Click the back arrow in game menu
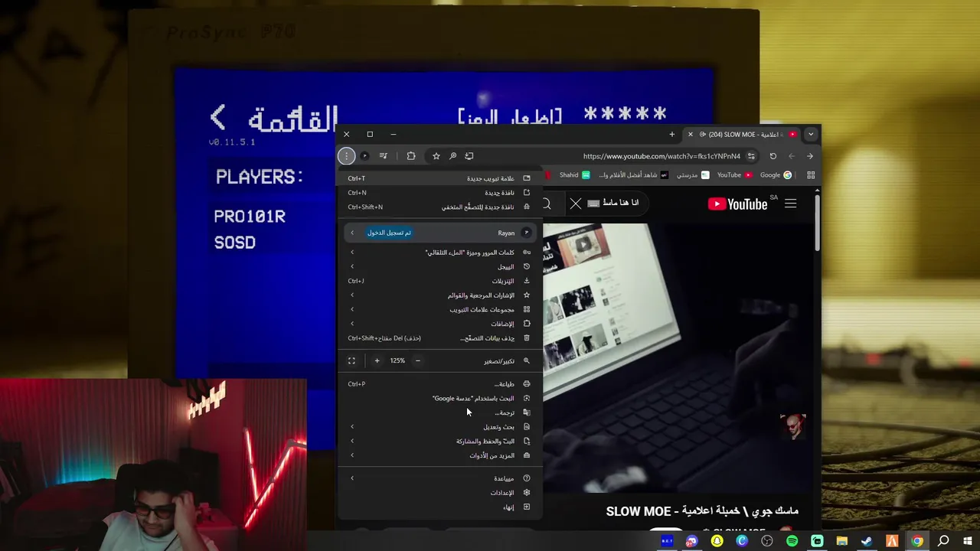Viewport: 980px width, 551px height. [218, 117]
